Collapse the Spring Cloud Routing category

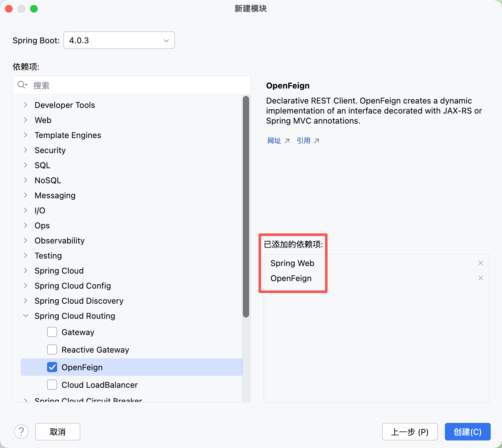tap(26, 316)
